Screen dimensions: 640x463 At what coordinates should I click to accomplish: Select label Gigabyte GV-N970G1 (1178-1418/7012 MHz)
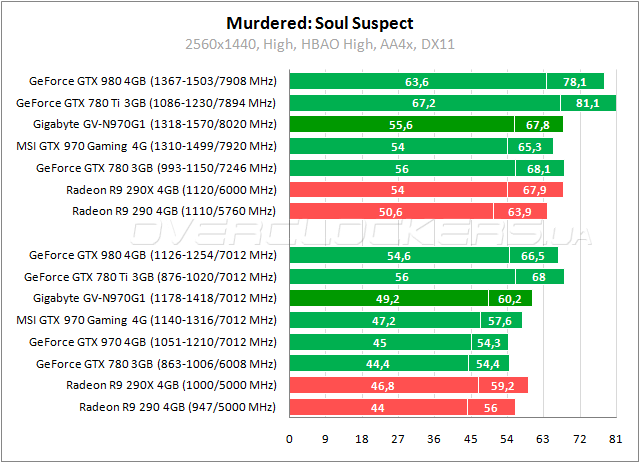(x=155, y=298)
